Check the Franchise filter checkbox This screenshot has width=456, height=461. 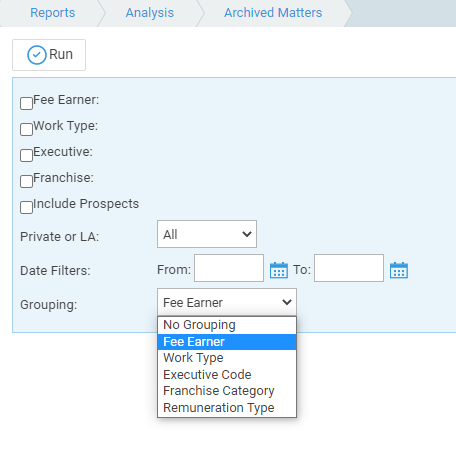(26, 181)
